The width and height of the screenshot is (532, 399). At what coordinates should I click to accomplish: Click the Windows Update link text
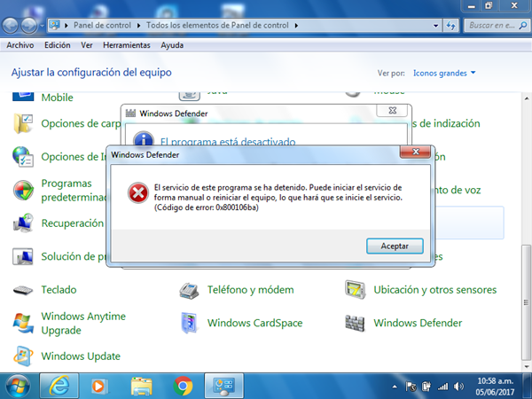(81, 356)
